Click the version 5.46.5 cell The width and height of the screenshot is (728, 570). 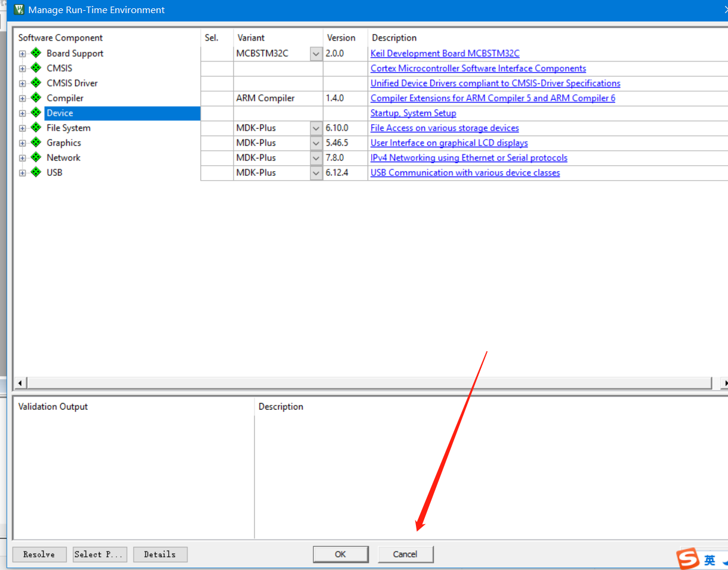point(346,142)
